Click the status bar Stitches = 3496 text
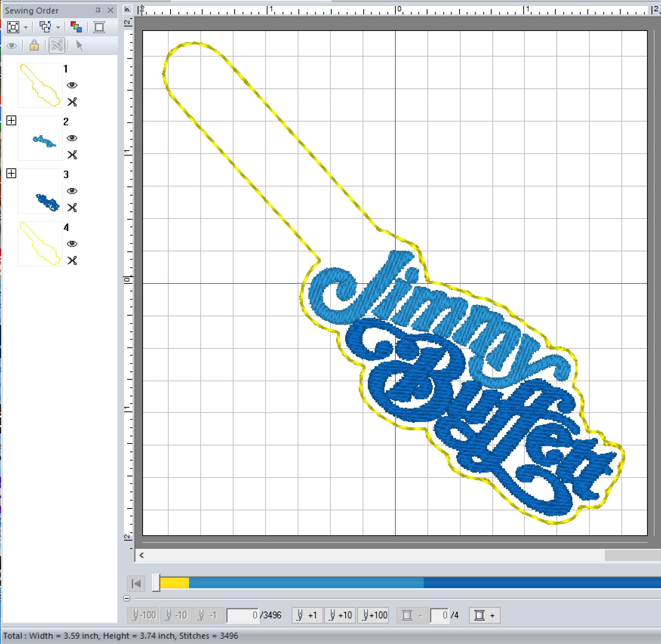Viewport: 661px width, 644px height. (x=209, y=636)
